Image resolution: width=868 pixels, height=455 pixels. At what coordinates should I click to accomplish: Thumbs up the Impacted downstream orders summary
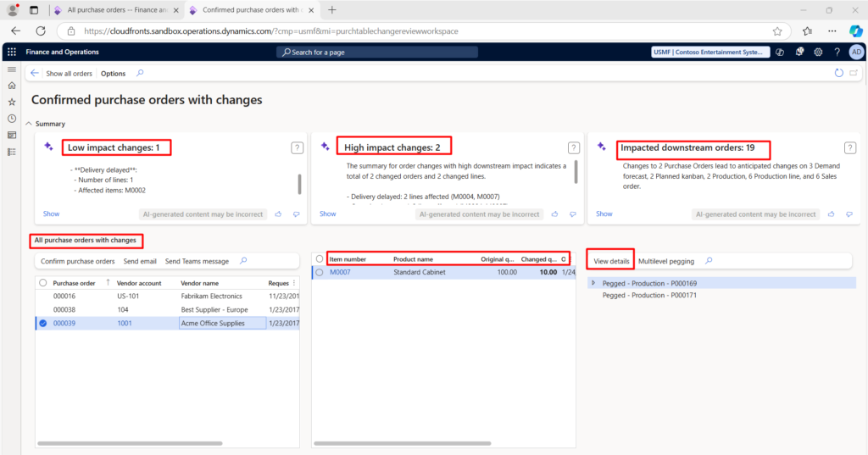tap(831, 214)
